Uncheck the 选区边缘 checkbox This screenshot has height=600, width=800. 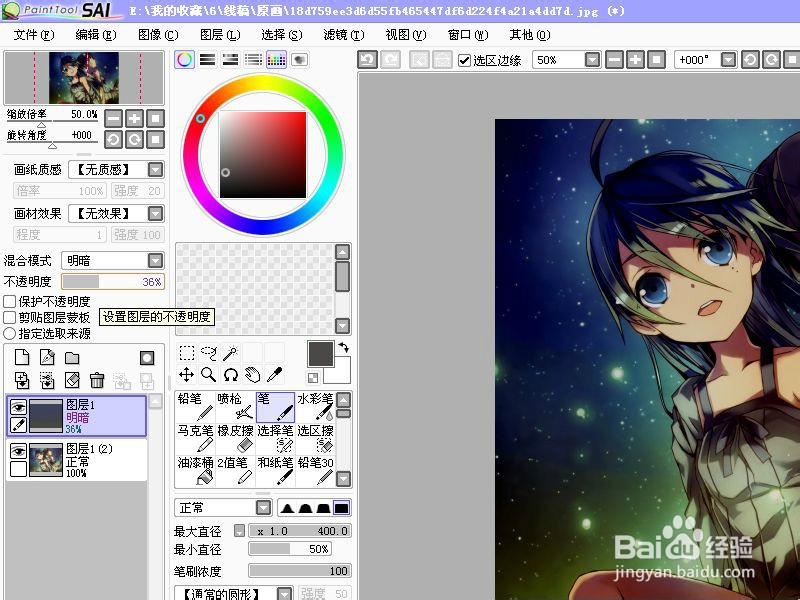[x=464, y=61]
